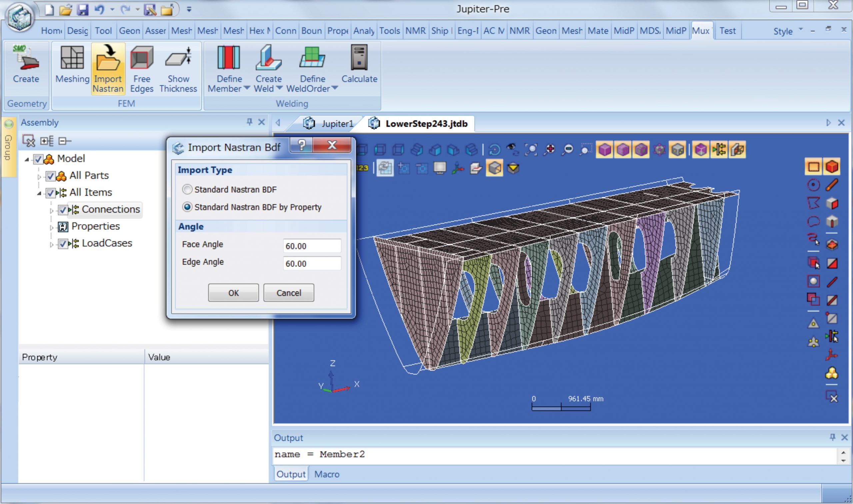Click the eye view rotate icon
This screenshot has width=853, height=504.
(512, 150)
